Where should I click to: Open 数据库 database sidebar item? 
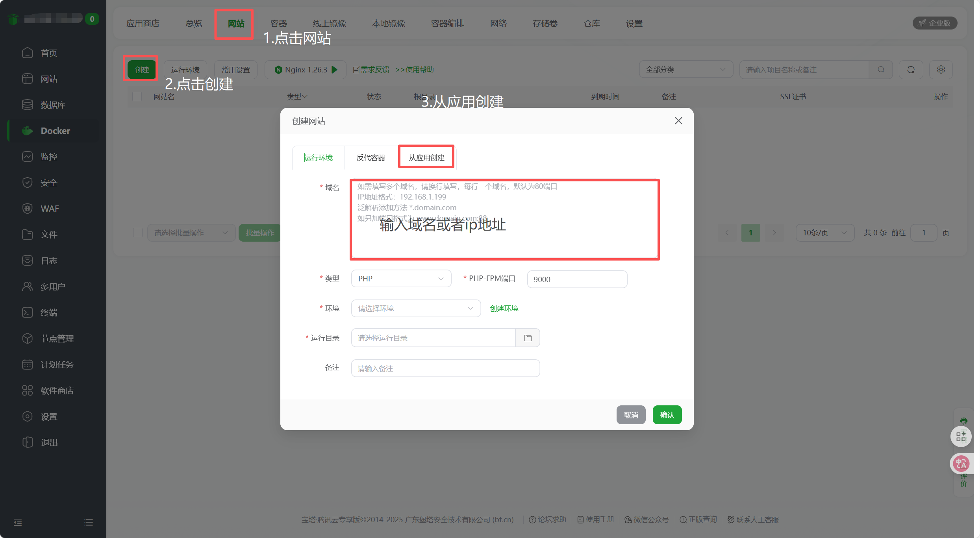point(53,105)
